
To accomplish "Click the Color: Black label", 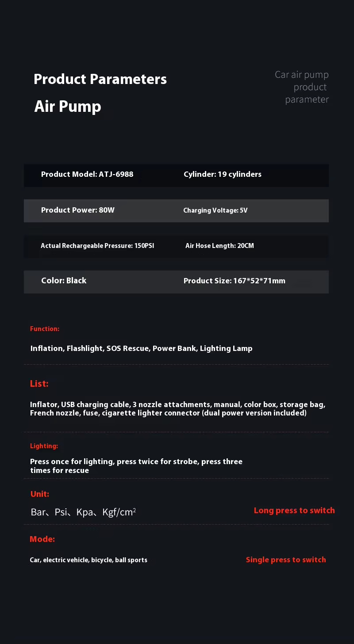I will [64, 281].
